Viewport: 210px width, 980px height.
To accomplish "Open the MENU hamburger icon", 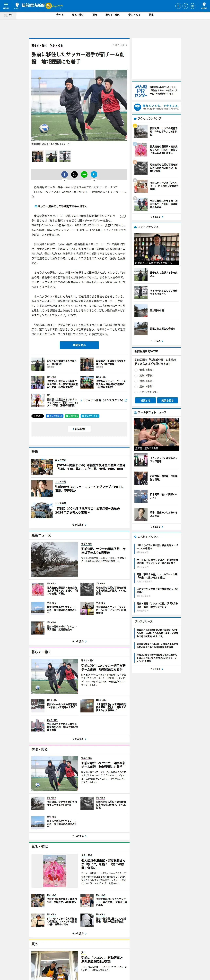I will pos(6,6).
